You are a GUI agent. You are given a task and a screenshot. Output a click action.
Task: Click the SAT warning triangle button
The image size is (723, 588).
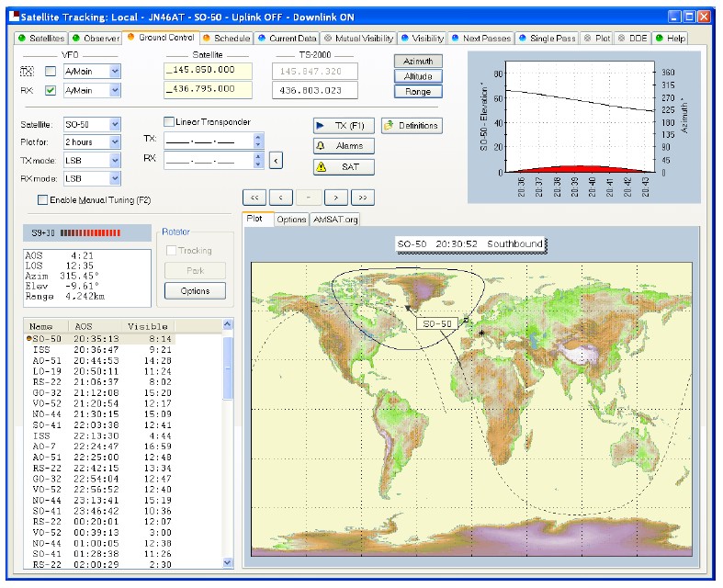point(344,166)
